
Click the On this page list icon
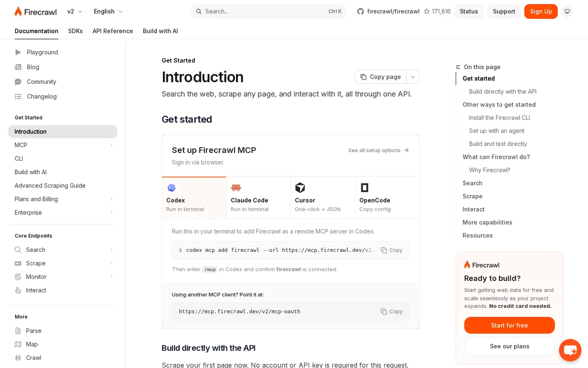pyautogui.click(x=458, y=67)
